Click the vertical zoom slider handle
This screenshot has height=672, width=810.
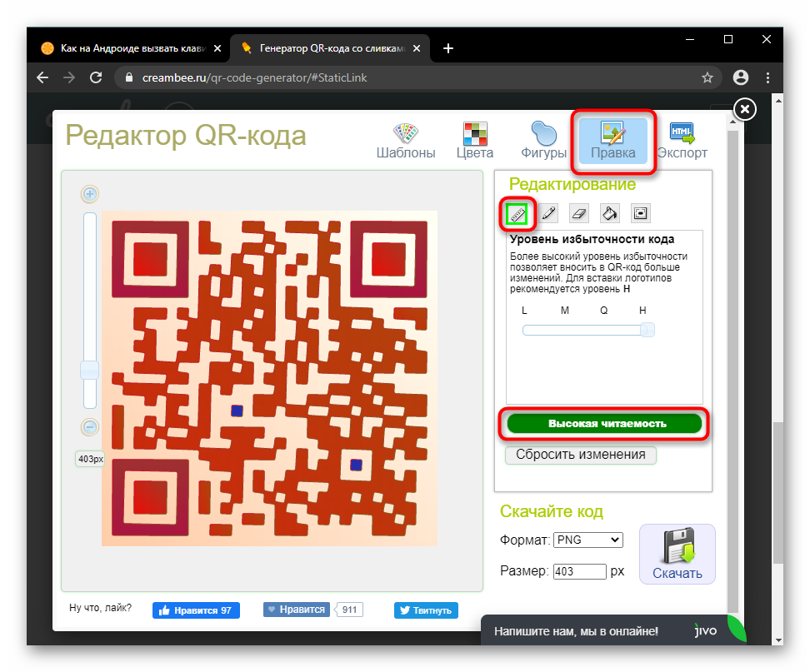click(x=89, y=370)
